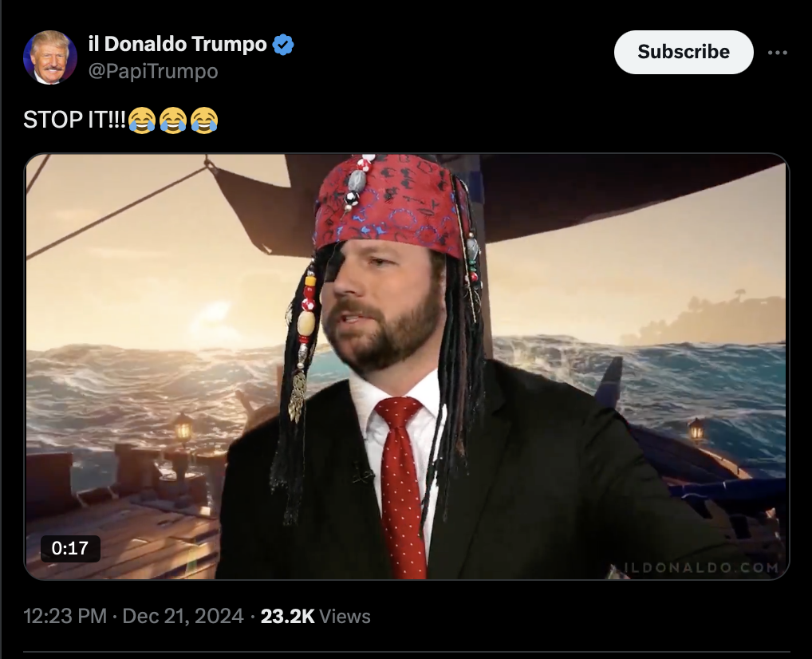Click the 0:17 video duration badge

click(70, 548)
